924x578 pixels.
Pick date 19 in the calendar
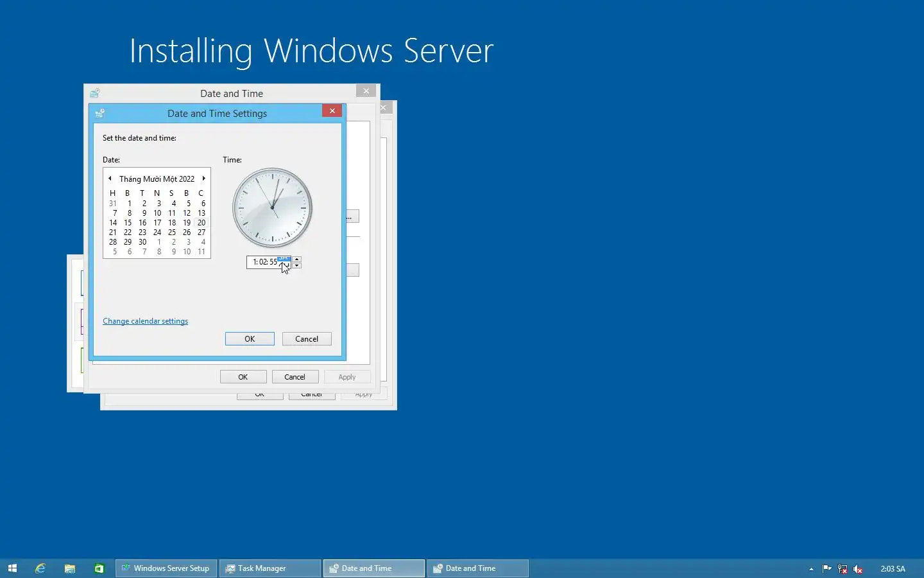pos(187,223)
